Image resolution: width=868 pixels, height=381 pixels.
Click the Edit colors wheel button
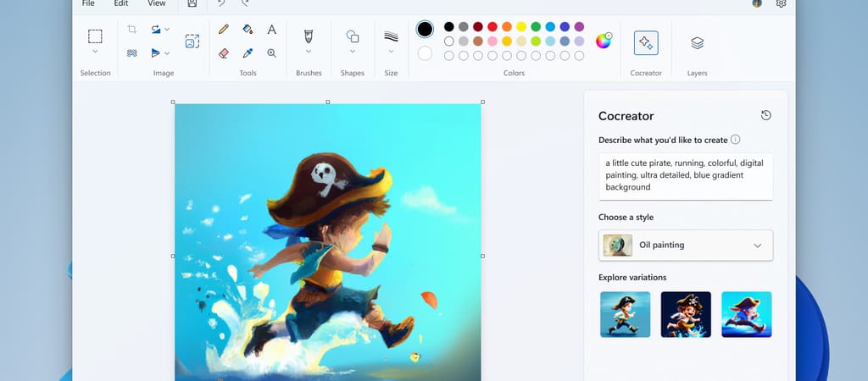(x=603, y=41)
